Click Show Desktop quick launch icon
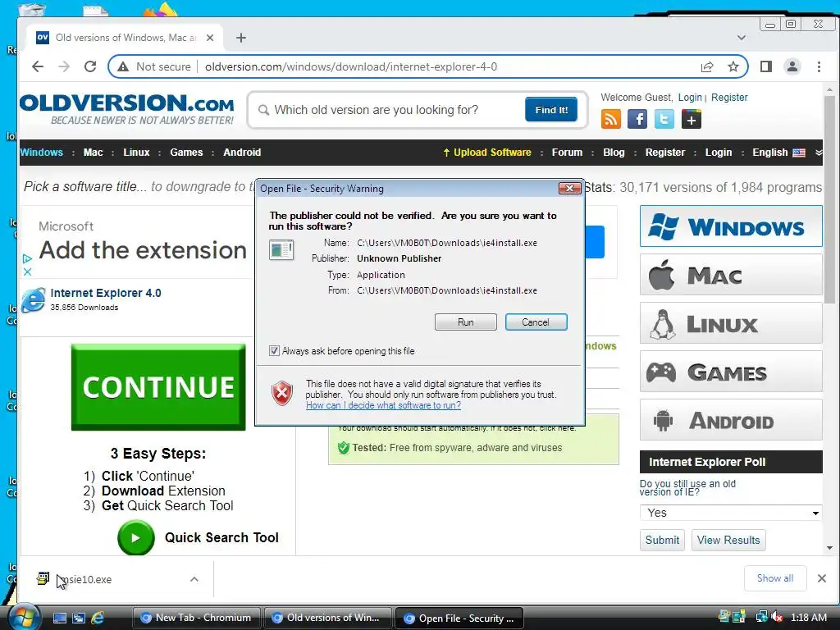This screenshot has height=630, width=840. tap(59, 618)
